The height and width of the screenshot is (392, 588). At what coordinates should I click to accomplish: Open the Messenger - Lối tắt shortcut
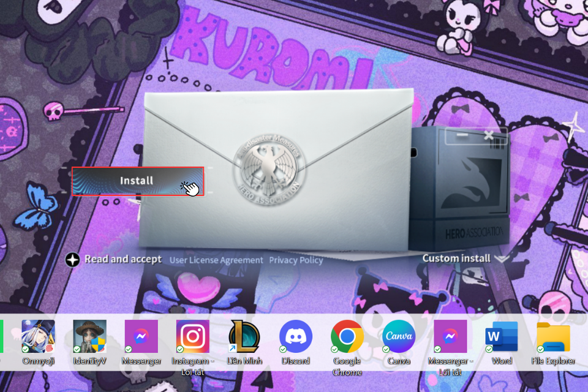coord(450,336)
